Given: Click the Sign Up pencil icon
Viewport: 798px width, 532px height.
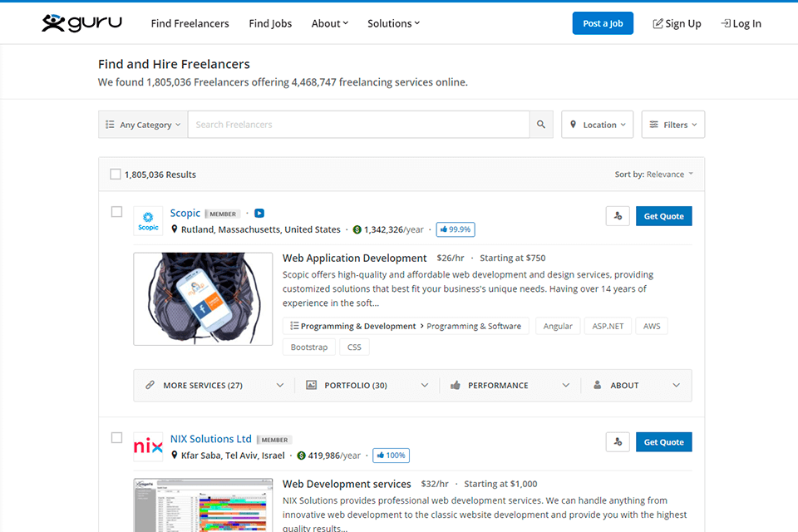Looking at the screenshot, I should tap(658, 23).
